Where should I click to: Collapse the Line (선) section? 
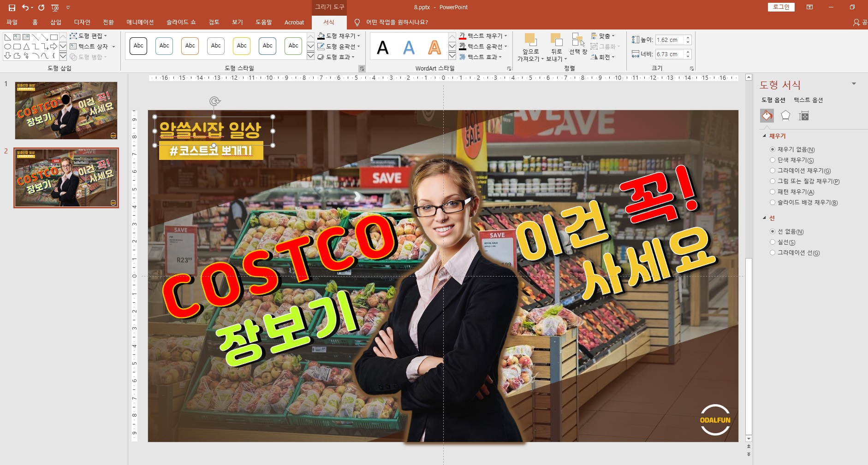click(764, 218)
